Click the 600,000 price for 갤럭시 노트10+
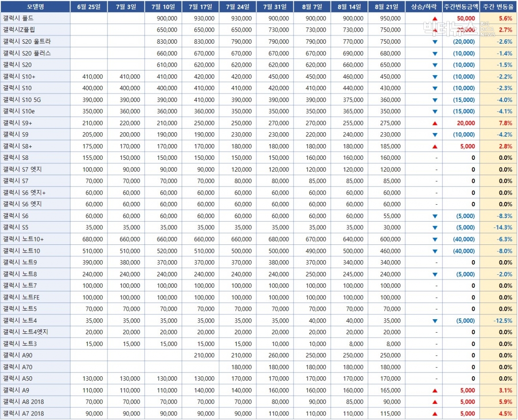The width and height of the screenshot is (518, 420). coord(391,240)
